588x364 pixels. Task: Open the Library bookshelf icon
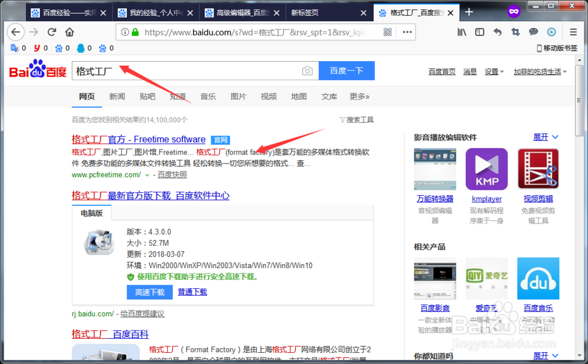click(462, 32)
